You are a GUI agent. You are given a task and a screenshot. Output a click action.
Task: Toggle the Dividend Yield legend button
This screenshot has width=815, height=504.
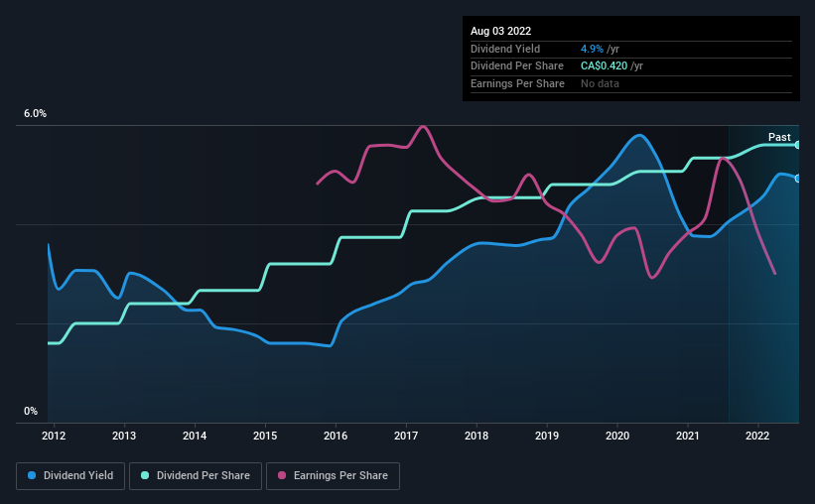(70, 476)
